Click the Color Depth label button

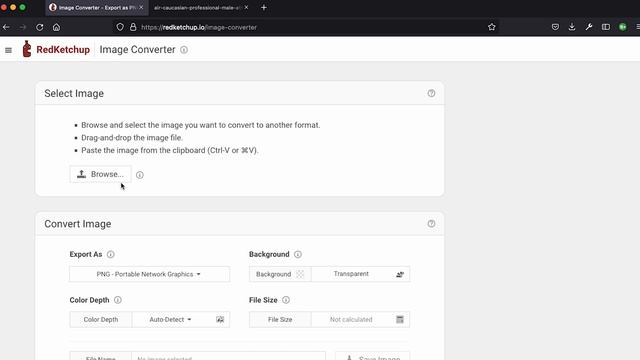101,320
